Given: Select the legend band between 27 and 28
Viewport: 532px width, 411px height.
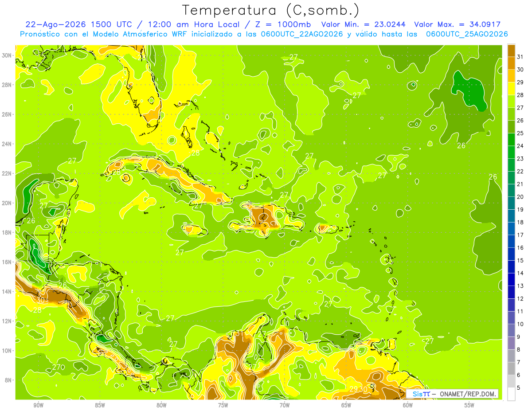Looking at the screenshot, I should [511, 101].
